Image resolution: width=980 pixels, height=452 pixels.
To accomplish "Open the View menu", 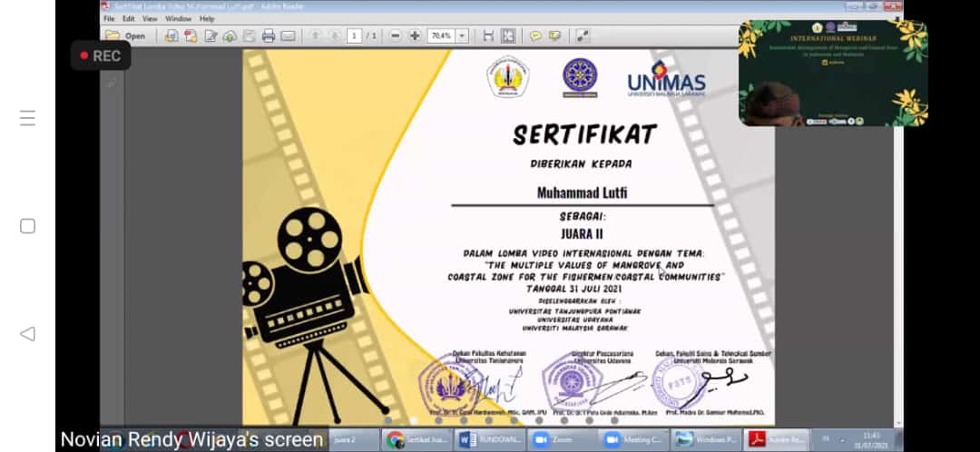I will tap(150, 18).
